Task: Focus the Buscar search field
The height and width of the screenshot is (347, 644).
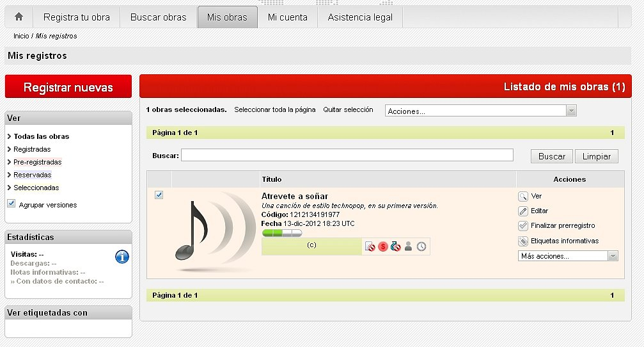Action: click(x=347, y=155)
